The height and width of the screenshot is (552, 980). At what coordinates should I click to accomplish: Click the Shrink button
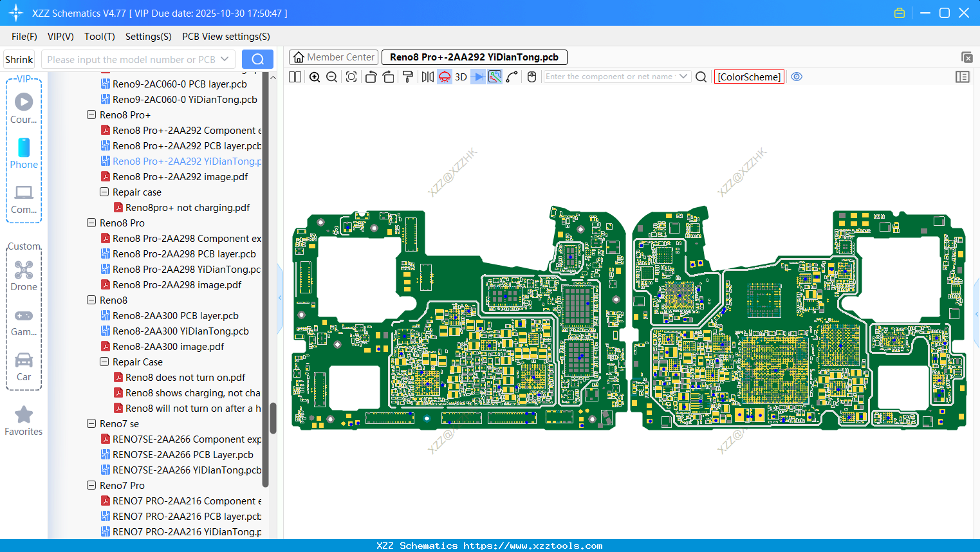pyautogui.click(x=19, y=60)
